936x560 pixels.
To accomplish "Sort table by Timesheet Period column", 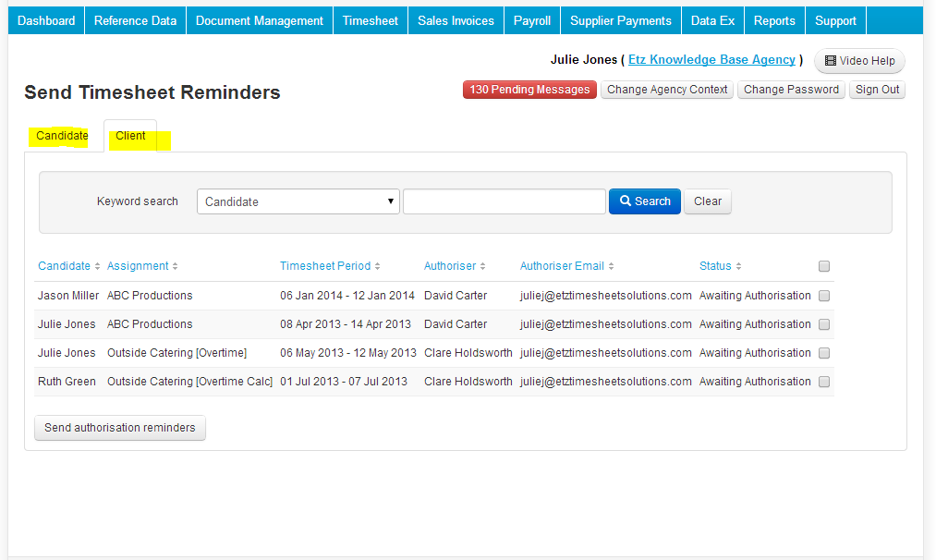I will 330,266.
